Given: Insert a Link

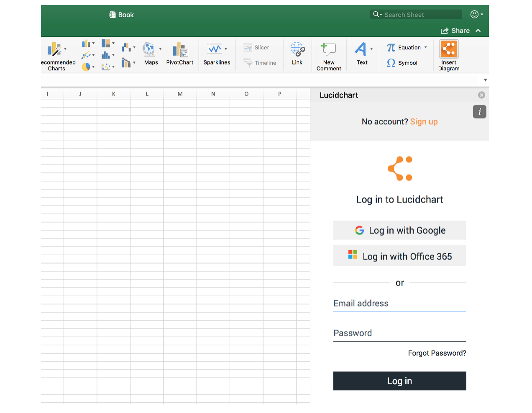Looking at the screenshot, I should [x=297, y=54].
